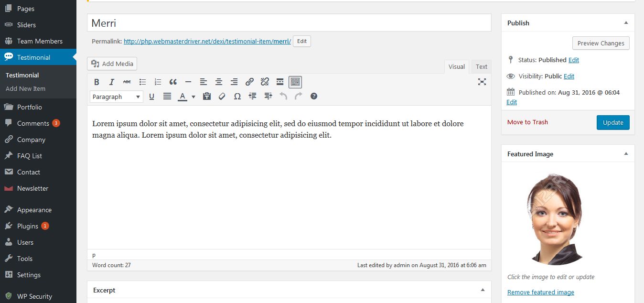Open the text color picker arrow
The image size is (644, 303).
pos(193,97)
